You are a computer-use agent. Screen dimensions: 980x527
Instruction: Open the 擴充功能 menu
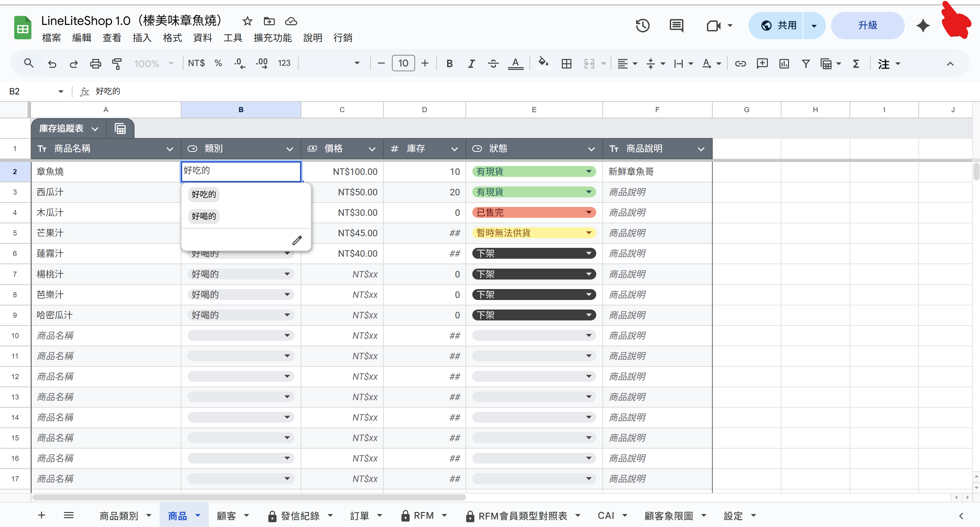tap(272, 38)
